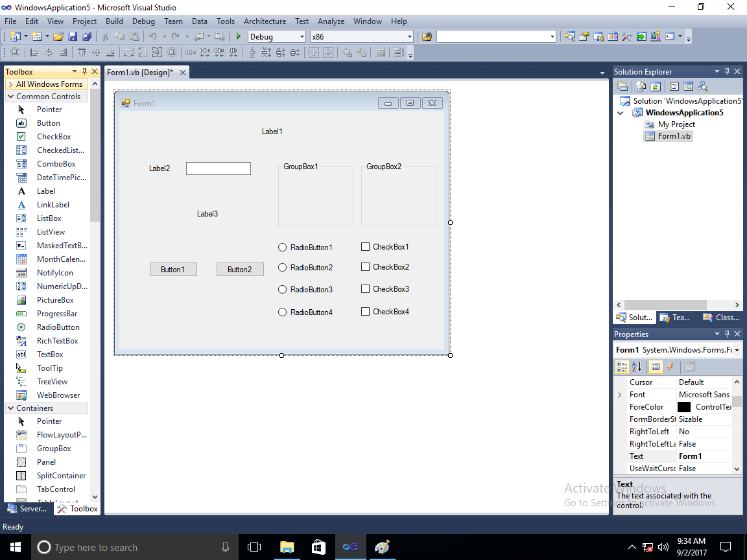This screenshot has width=747, height=560.
Task: Check the CheckBox2 option on Form1
Action: [x=365, y=266]
